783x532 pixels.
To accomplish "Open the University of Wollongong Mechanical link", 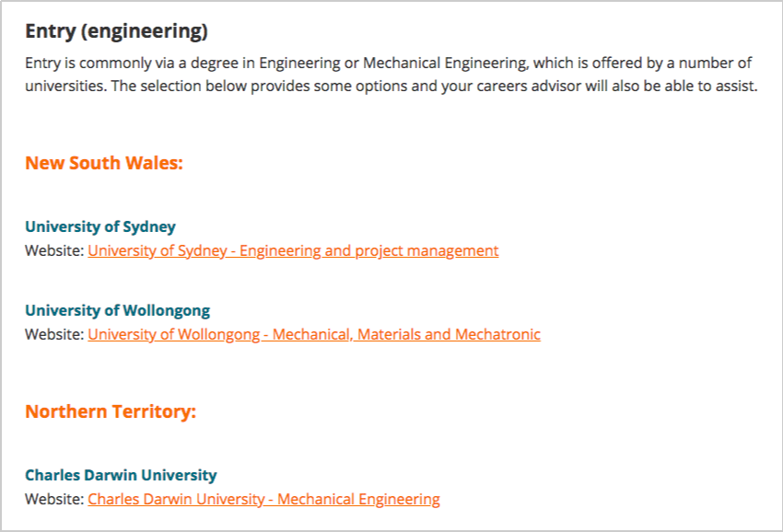I will 314,334.
